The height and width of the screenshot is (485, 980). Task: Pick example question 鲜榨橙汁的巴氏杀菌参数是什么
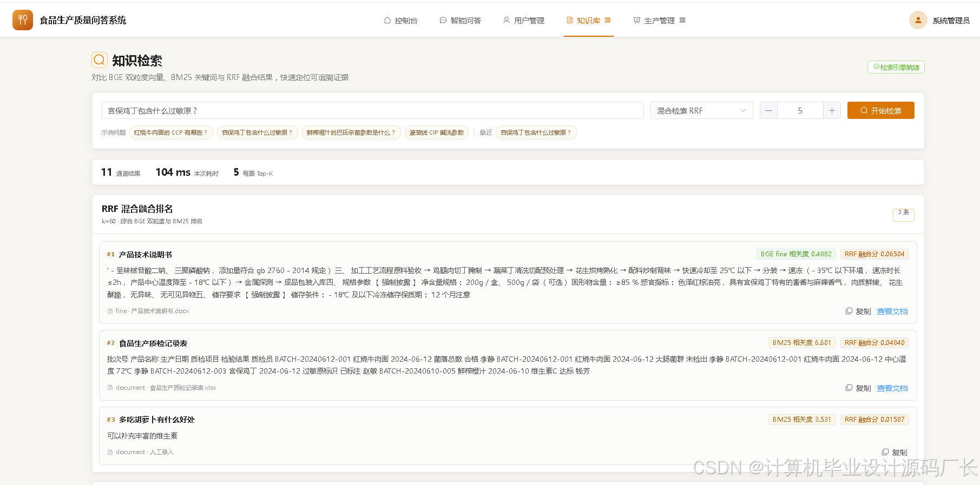[x=351, y=132]
